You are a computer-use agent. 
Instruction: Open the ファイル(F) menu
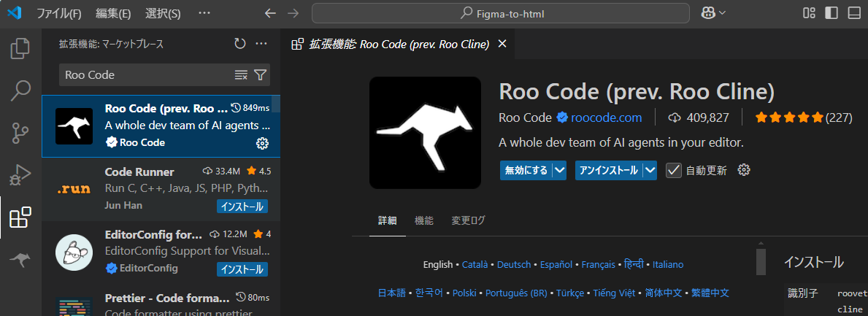tap(59, 13)
